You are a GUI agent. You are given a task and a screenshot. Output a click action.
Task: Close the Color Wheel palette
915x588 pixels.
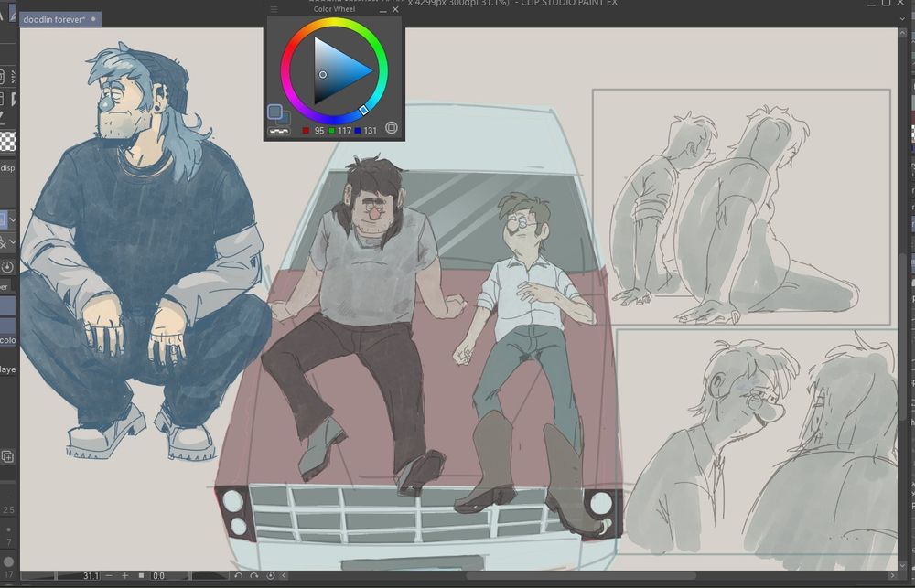click(x=395, y=9)
